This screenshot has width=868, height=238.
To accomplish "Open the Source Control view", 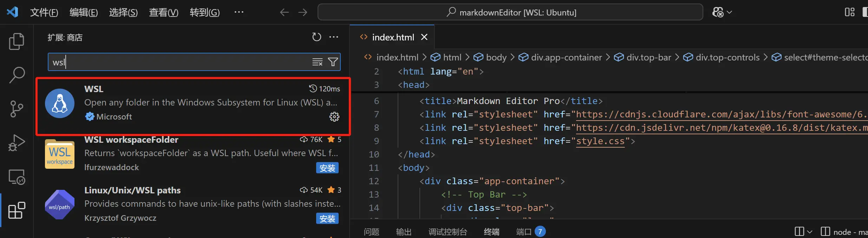I will [17, 109].
